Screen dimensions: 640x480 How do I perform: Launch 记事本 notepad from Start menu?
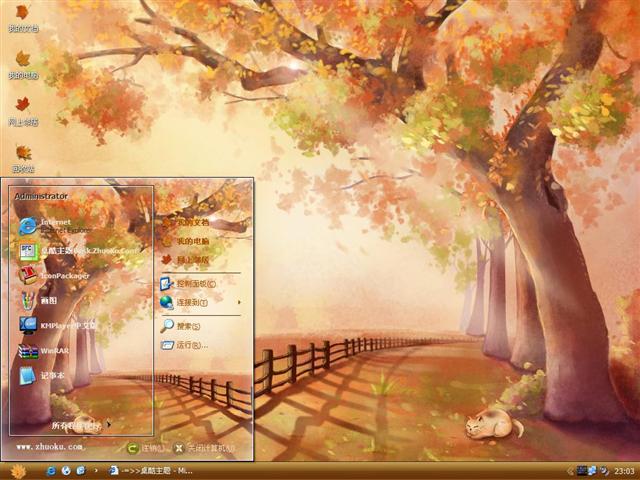click(x=41, y=376)
